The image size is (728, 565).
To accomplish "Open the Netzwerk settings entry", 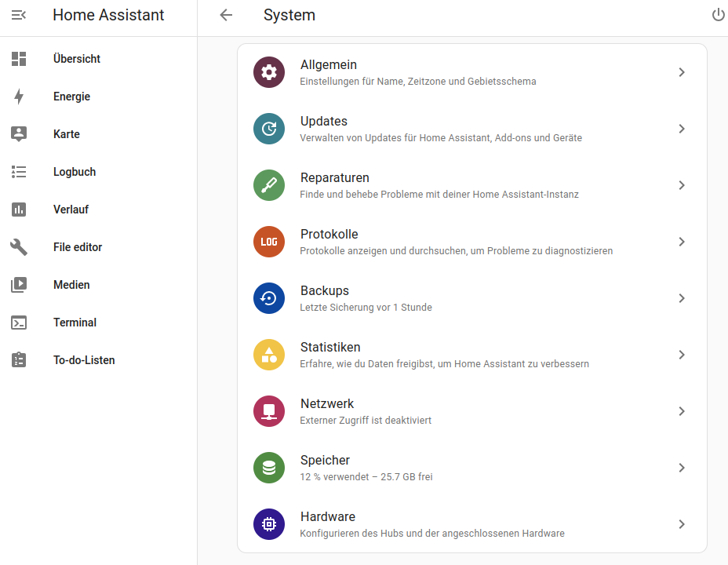I will [x=472, y=411].
